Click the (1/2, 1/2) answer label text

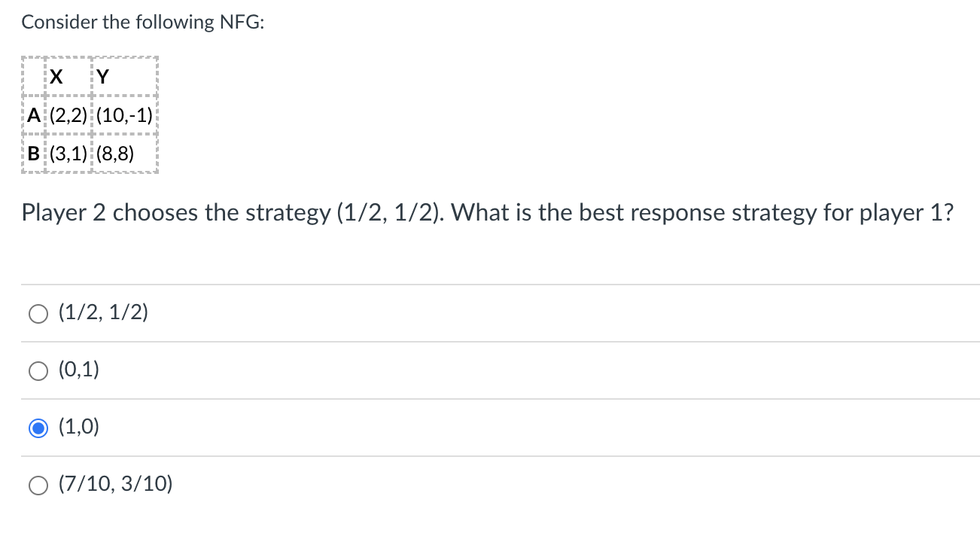pos(102,313)
